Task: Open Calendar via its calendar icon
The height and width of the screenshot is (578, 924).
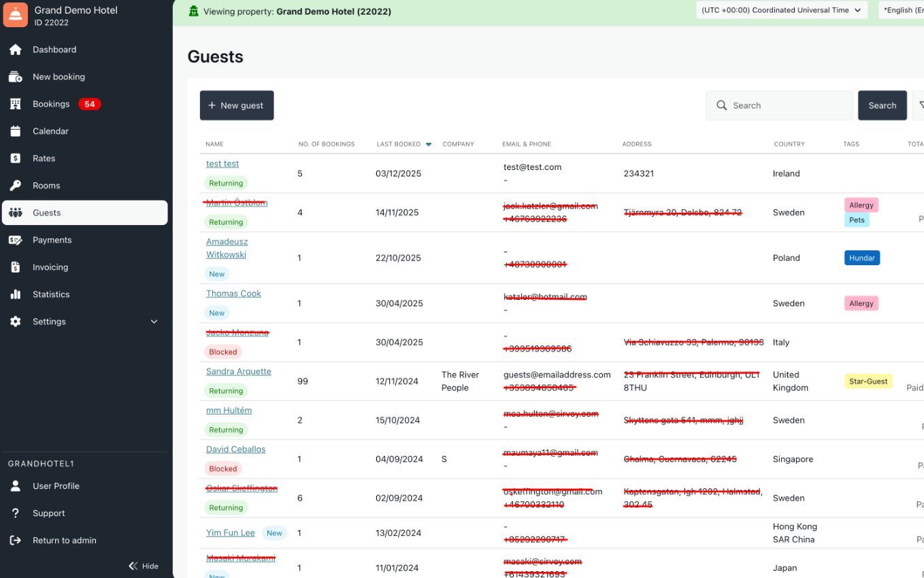Action: pyautogui.click(x=16, y=131)
